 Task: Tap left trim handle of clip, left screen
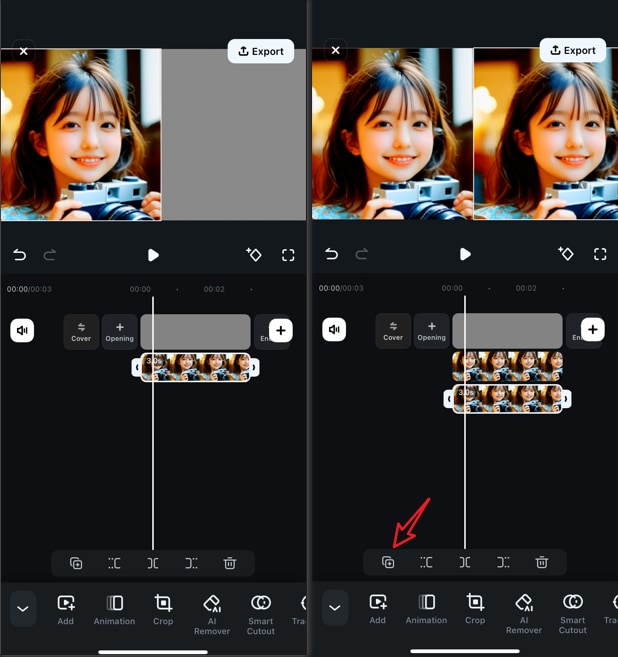coord(137,367)
